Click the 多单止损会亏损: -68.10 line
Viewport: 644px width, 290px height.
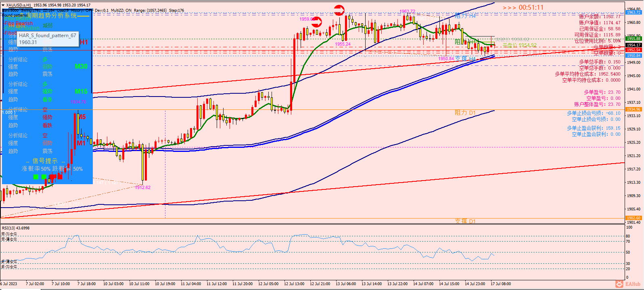[x=594, y=113]
